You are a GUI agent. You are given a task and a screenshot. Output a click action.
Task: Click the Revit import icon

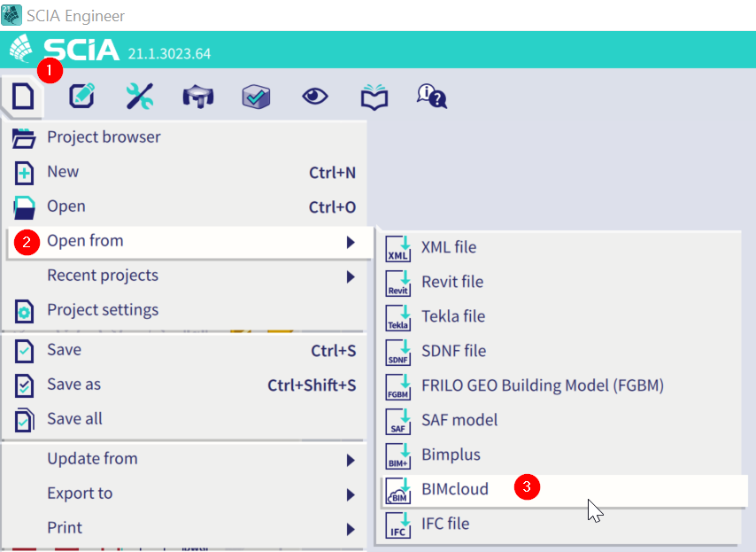398,284
